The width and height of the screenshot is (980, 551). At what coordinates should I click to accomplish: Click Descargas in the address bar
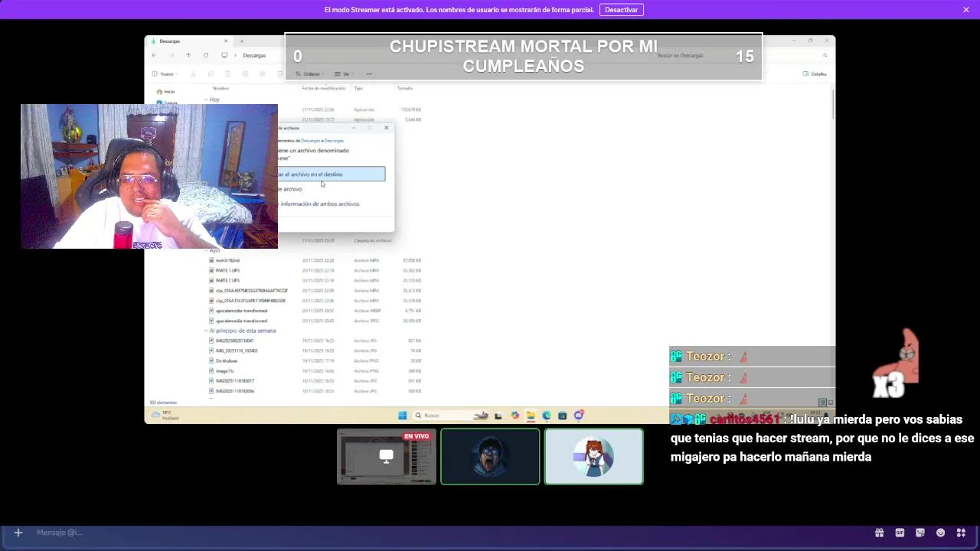(254, 55)
